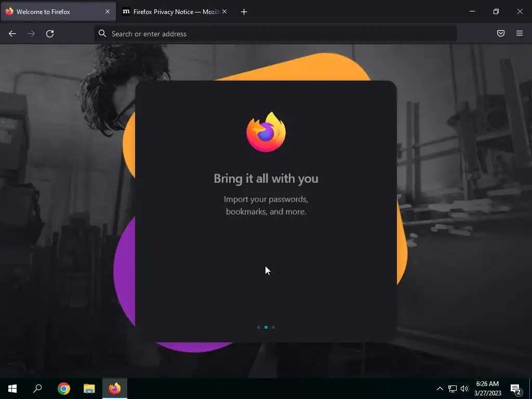Jump to third onboarding step dot
The image size is (532, 399).
click(x=273, y=327)
